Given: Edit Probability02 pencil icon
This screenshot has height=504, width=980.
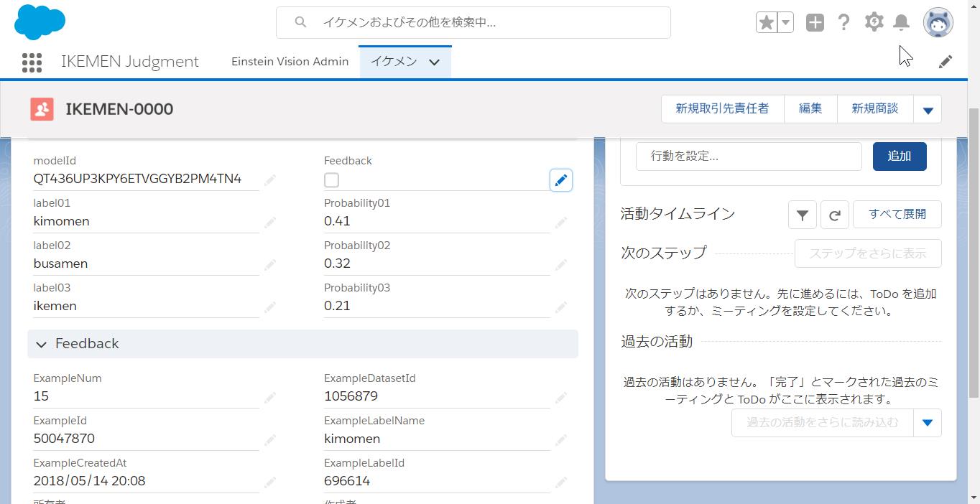Looking at the screenshot, I should [560, 265].
